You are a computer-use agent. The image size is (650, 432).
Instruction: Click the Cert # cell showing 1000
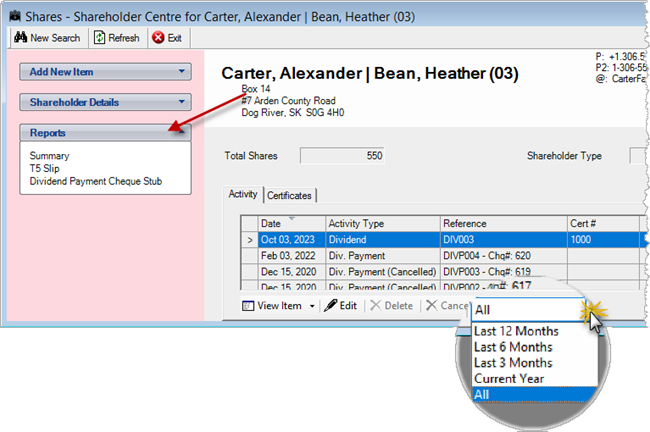(x=603, y=240)
